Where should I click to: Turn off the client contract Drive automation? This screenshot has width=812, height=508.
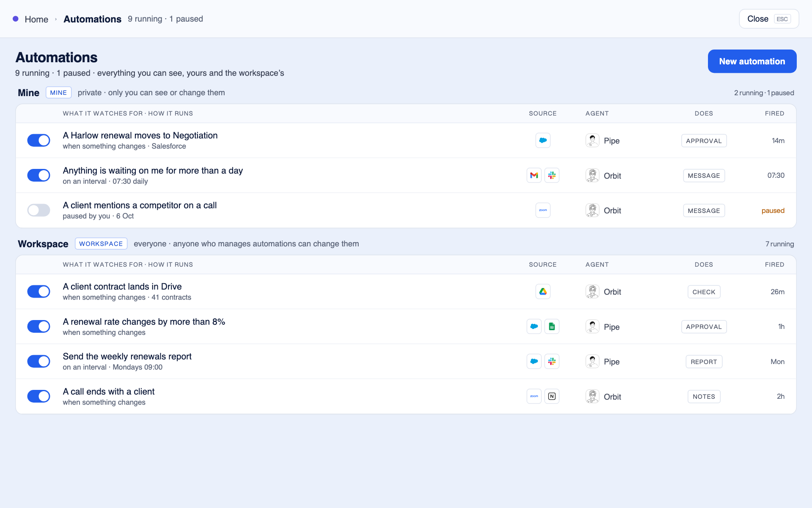click(38, 292)
